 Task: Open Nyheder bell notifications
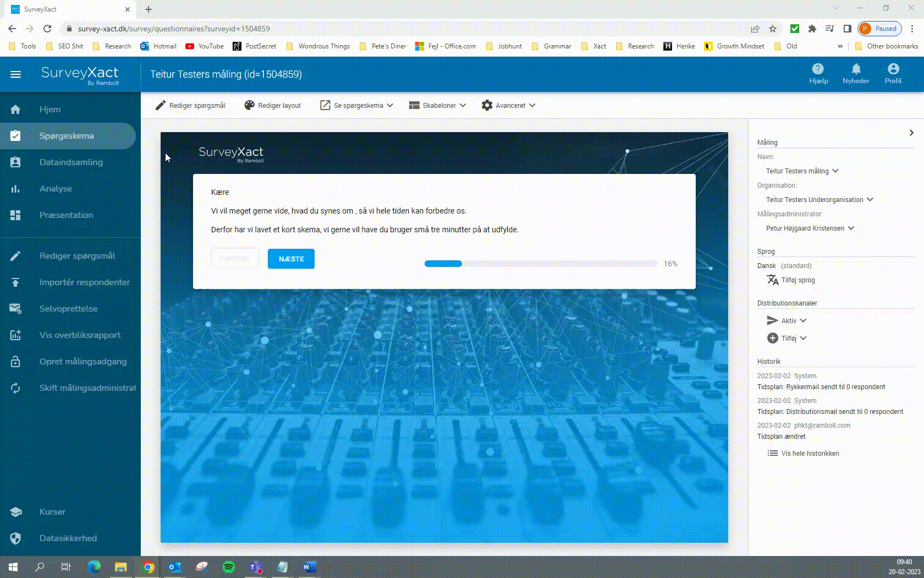pyautogui.click(x=856, y=69)
